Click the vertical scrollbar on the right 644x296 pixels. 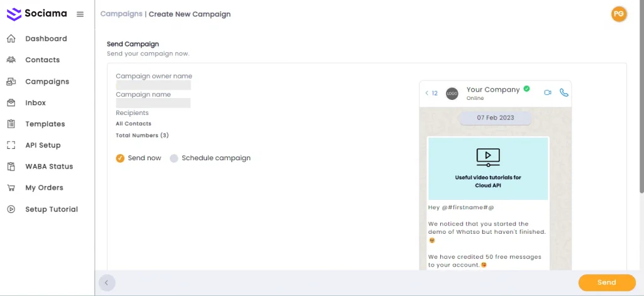tap(641, 101)
